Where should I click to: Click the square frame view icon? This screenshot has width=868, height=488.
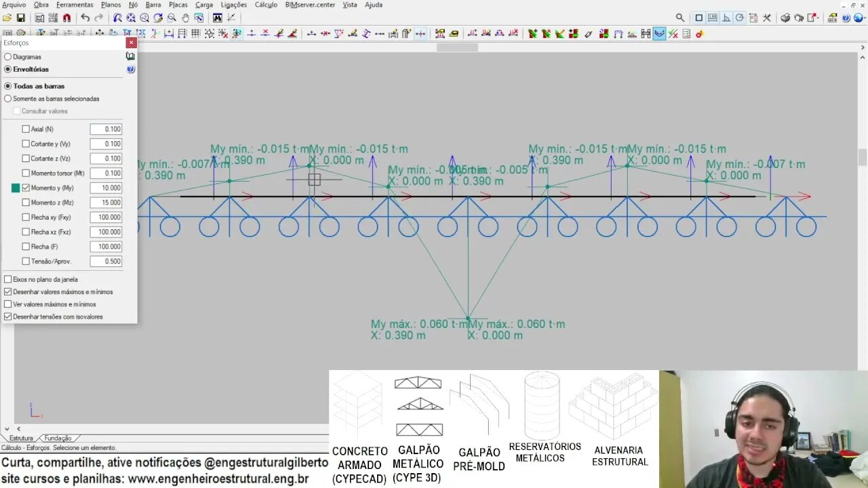point(698,18)
